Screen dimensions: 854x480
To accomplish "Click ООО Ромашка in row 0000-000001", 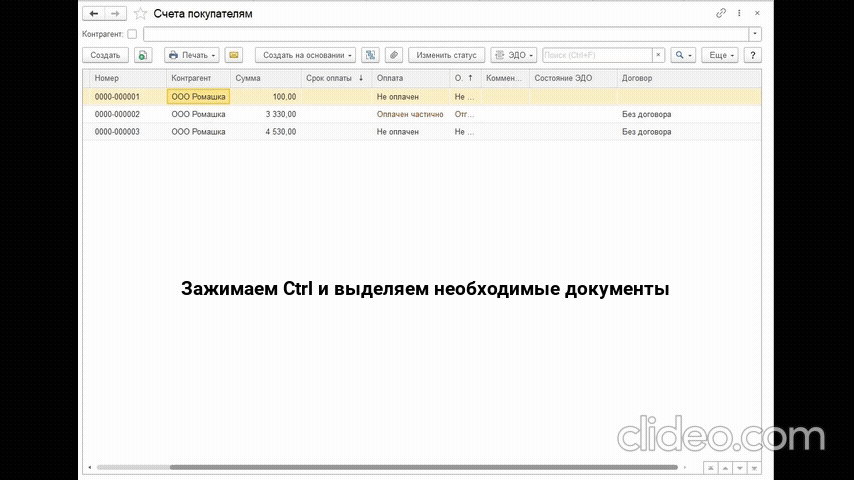I will click(198, 96).
